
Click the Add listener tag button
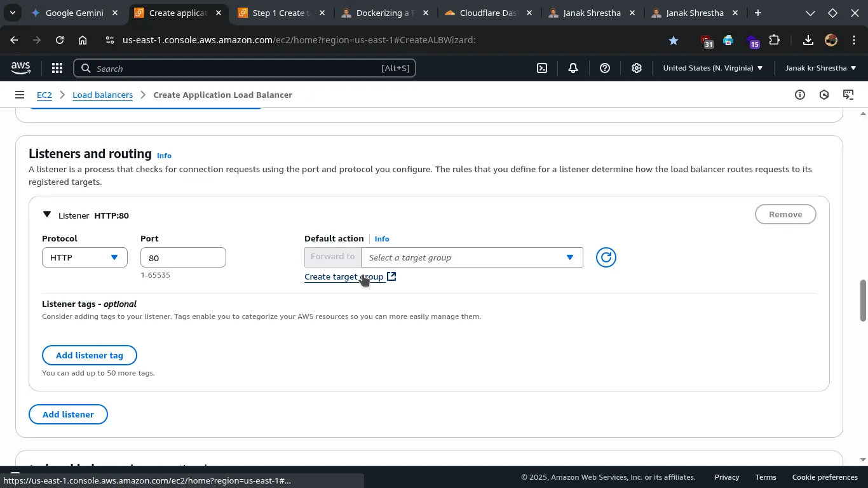[90, 355]
